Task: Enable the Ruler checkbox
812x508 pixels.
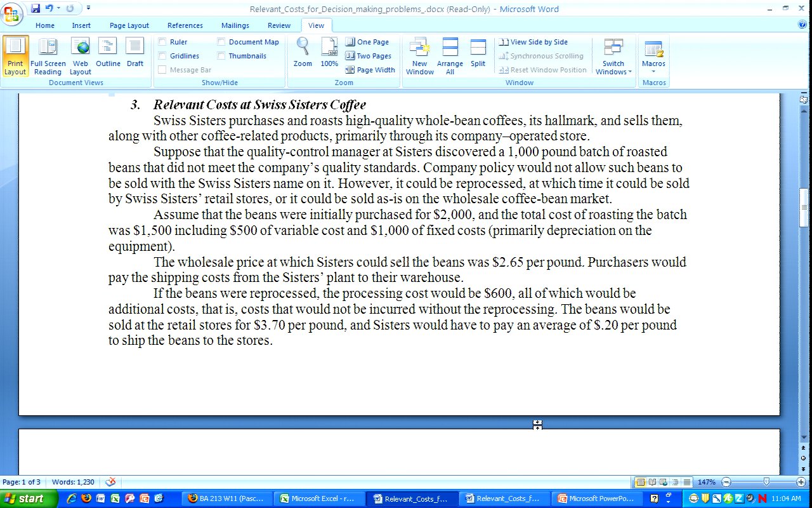Action: [162, 42]
